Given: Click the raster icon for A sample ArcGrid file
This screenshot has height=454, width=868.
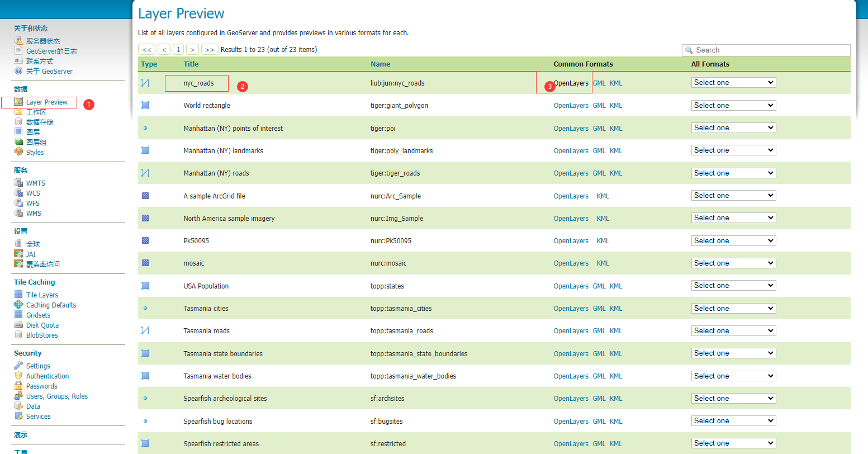Looking at the screenshot, I should click(x=145, y=196).
